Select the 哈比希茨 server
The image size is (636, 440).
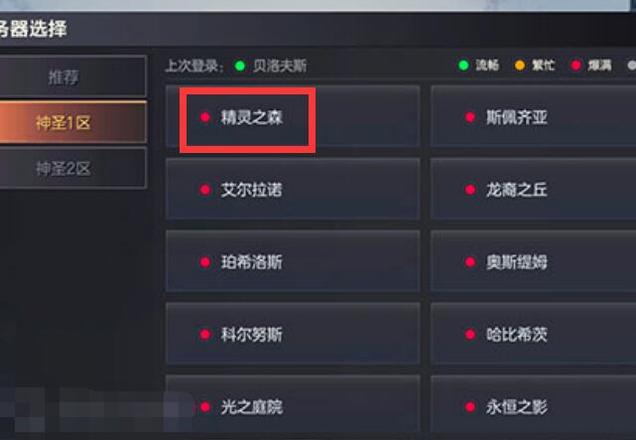533,334
